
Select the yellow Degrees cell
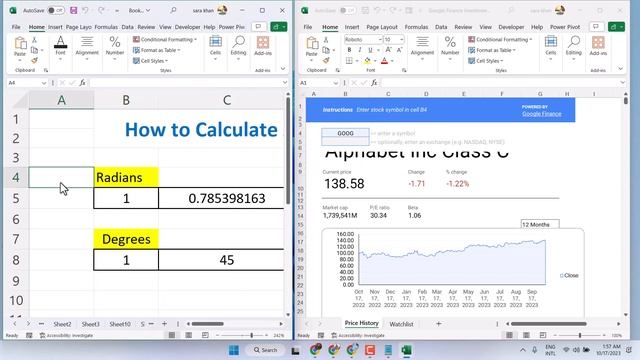pos(126,239)
